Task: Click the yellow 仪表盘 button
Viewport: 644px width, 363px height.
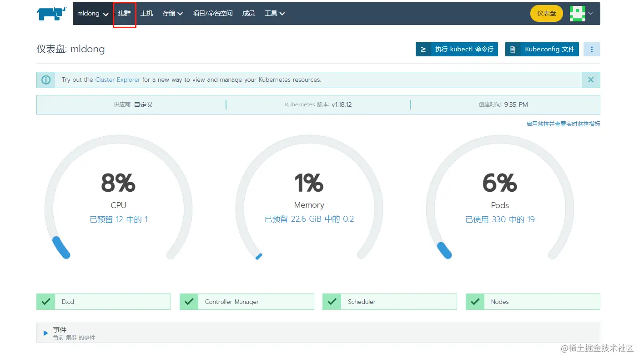Action: point(547,14)
